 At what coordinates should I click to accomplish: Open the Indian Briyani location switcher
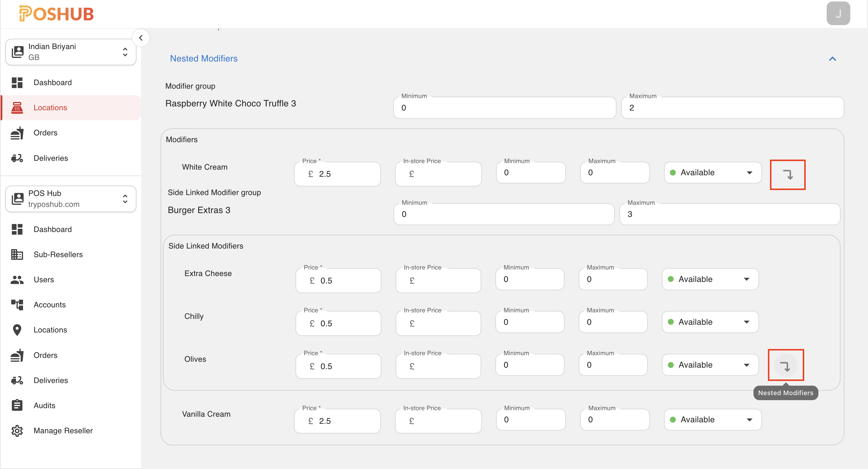(x=71, y=52)
